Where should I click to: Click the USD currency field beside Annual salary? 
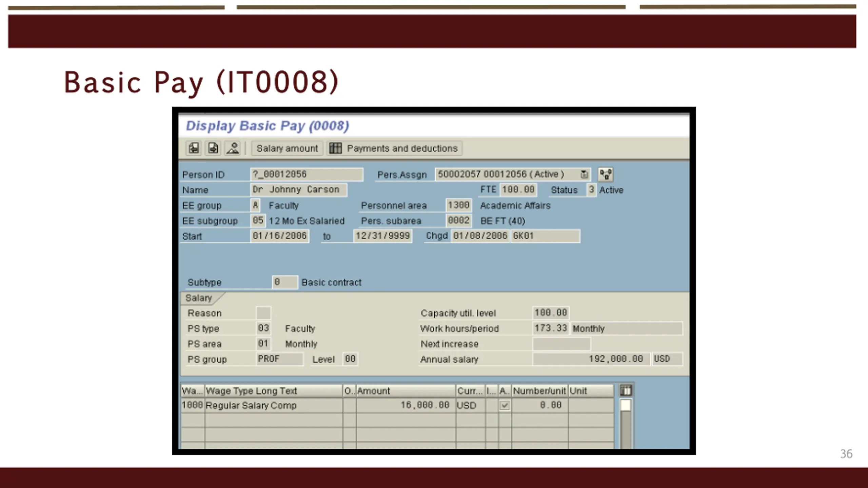point(667,359)
